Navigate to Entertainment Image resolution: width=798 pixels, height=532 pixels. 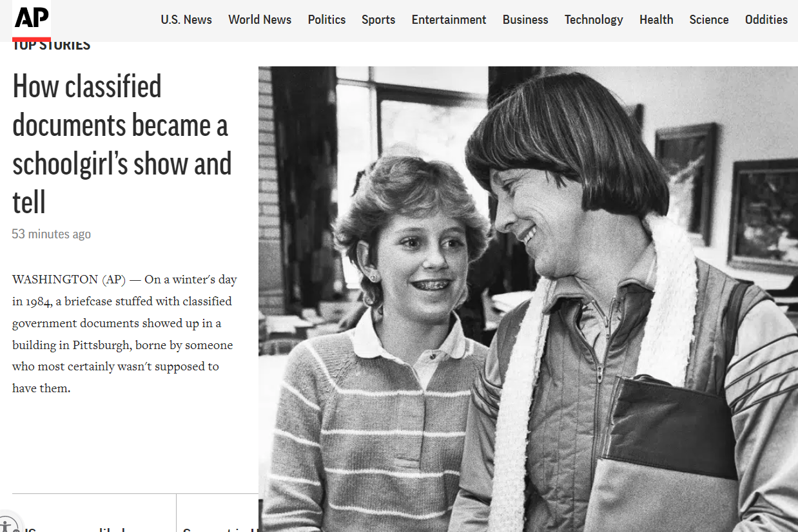449,20
